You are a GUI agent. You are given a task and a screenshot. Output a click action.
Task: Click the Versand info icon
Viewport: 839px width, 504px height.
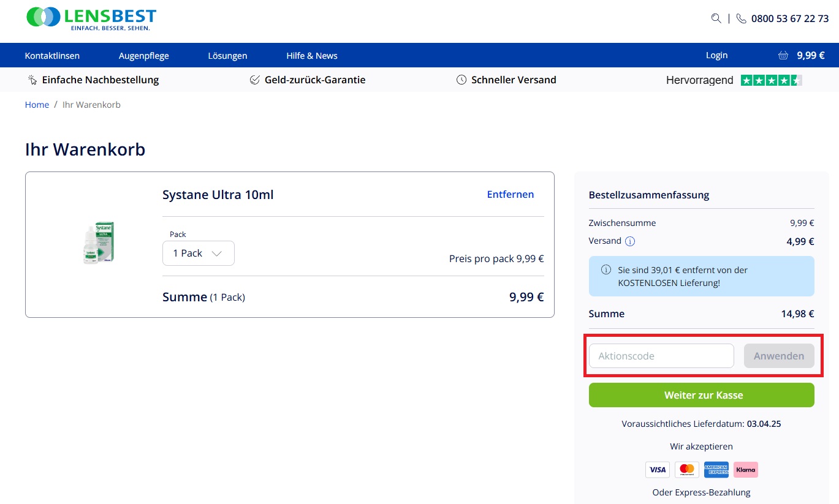click(x=630, y=241)
